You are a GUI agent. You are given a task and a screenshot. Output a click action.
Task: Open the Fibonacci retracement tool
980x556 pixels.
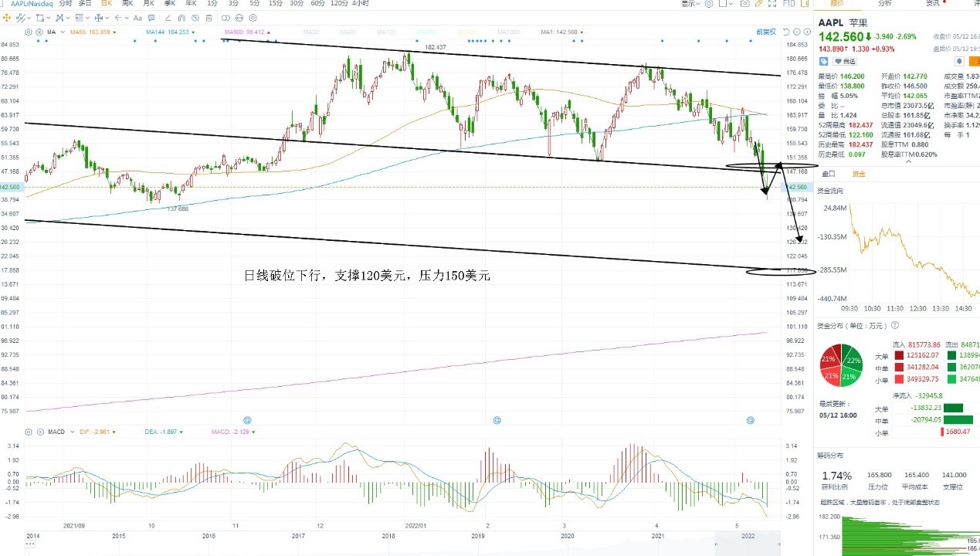tap(79, 18)
